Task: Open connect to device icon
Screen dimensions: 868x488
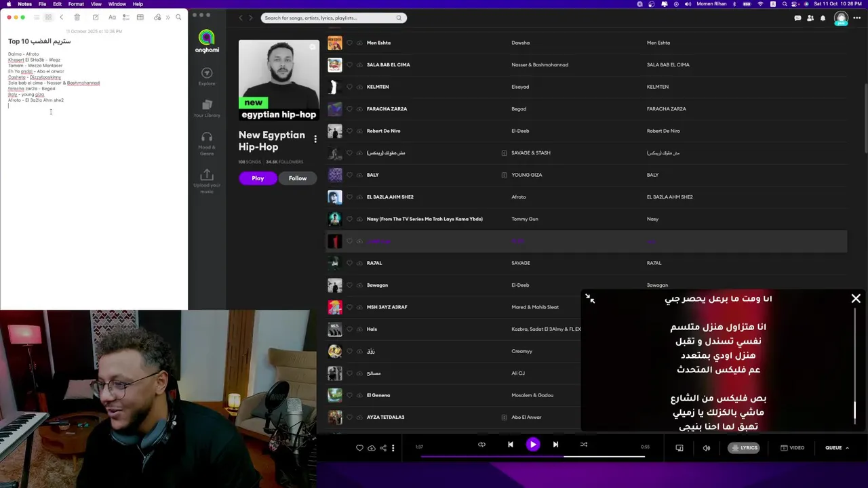Action: (x=679, y=448)
